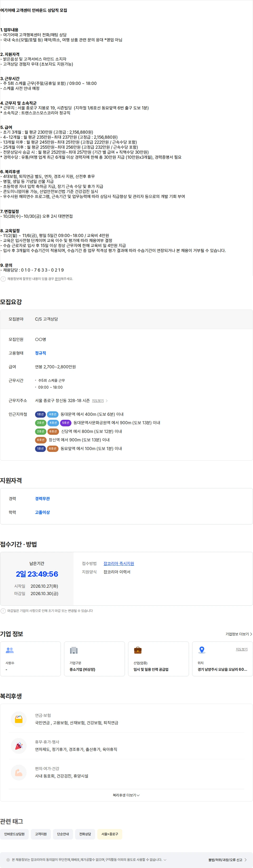Click the 고졸이상 education link
Viewport: 253px width, 868px height.
pyautogui.click(x=42, y=512)
